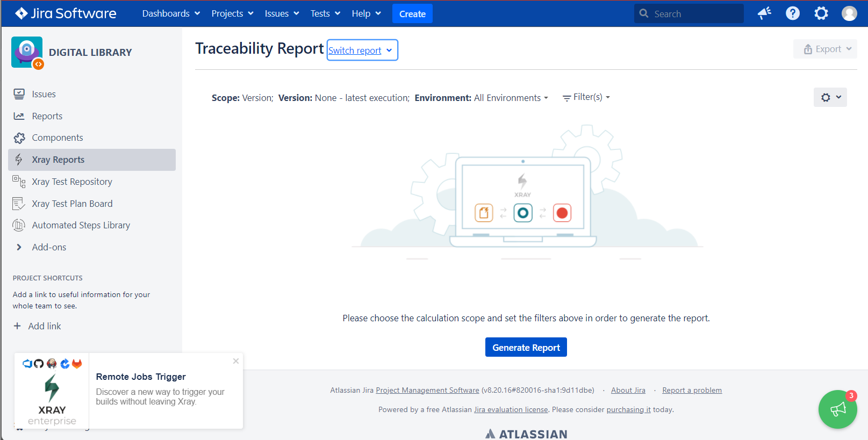The width and height of the screenshot is (868, 440).
Task: Select Xray Reports in the sidebar
Action: 92,160
